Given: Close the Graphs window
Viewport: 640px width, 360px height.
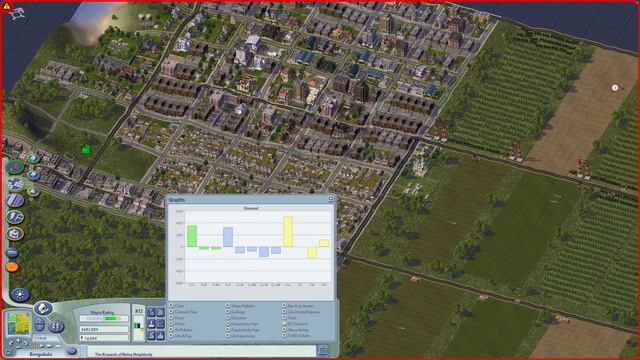Looking at the screenshot, I should [331, 199].
